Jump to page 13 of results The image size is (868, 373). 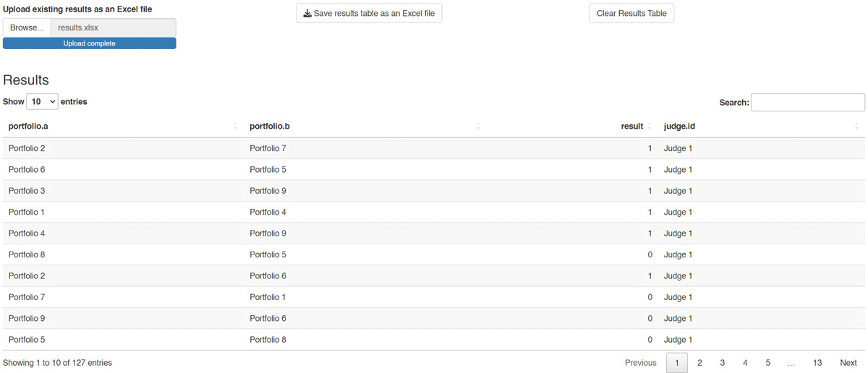[817, 363]
